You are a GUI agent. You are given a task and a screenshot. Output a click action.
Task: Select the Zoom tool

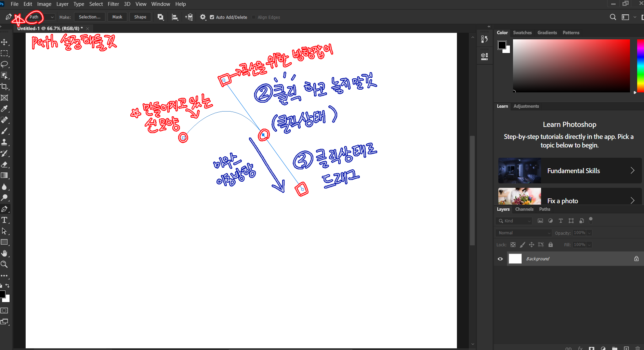(x=4, y=264)
